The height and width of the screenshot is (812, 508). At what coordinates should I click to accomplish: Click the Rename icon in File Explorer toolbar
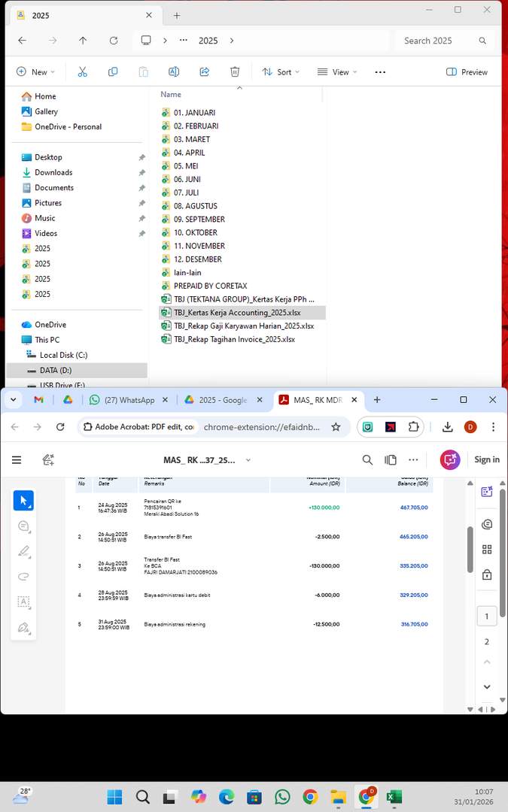(174, 72)
